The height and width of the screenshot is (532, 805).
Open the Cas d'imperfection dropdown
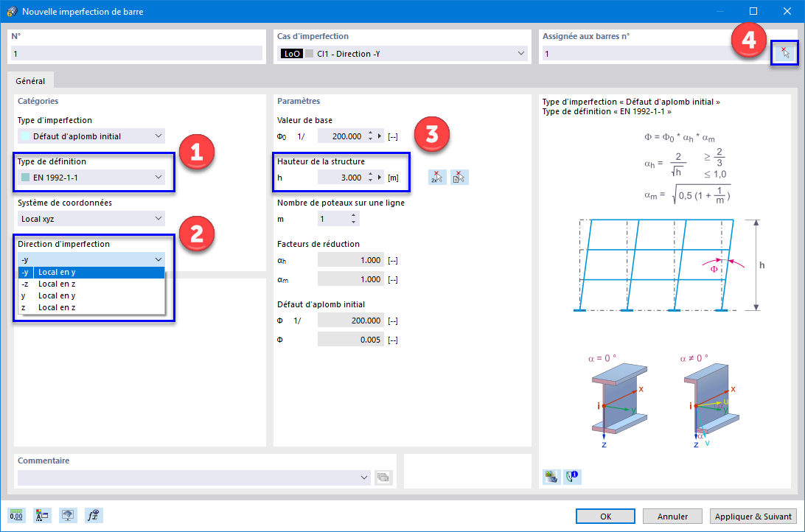pyautogui.click(x=402, y=53)
